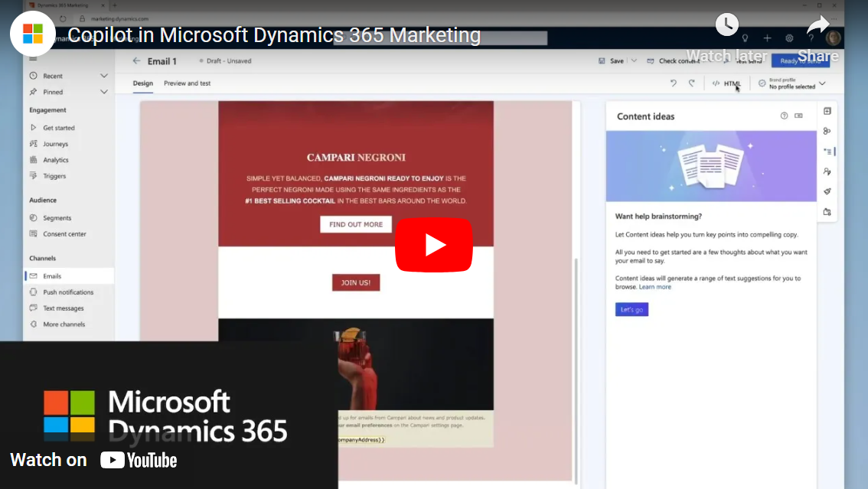Switch to the Preview and test tab
The height and width of the screenshot is (489, 868).
(x=188, y=83)
